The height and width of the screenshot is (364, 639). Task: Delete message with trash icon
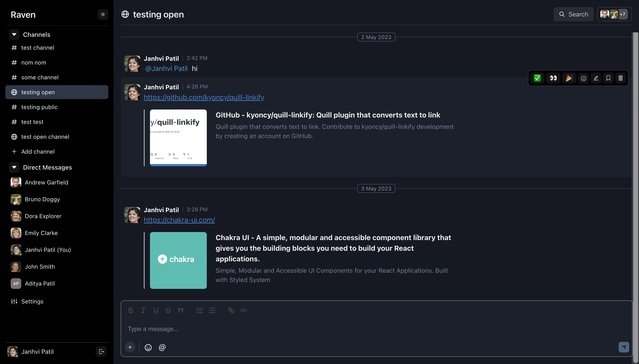coord(621,78)
